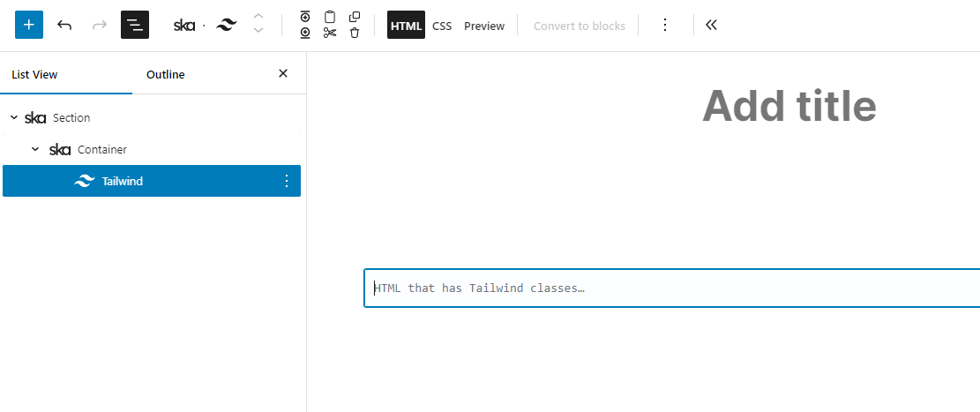Open the block options three-dot menu

(665, 25)
